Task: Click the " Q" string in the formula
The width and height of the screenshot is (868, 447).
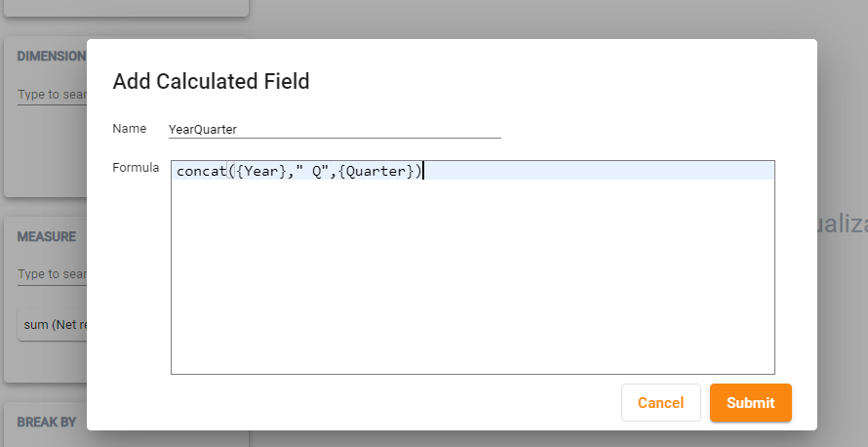Action: (x=312, y=172)
